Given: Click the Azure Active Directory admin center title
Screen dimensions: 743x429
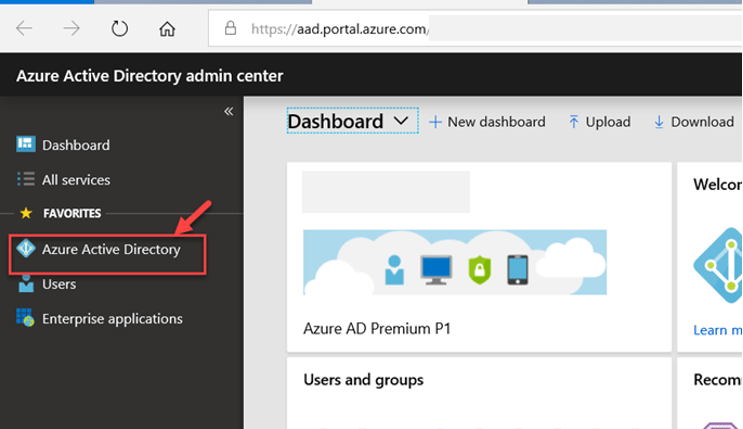Looking at the screenshot, I should (x=150, y=76).
